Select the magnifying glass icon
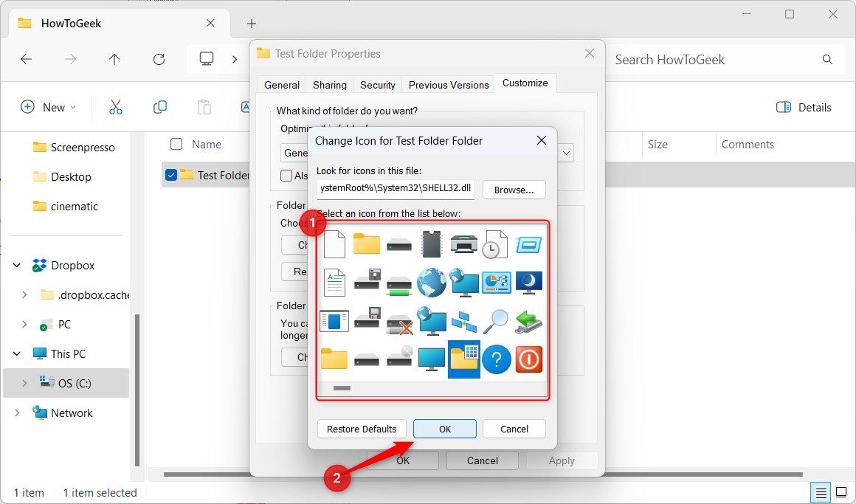856x504 pixels. tap(495, 321)
